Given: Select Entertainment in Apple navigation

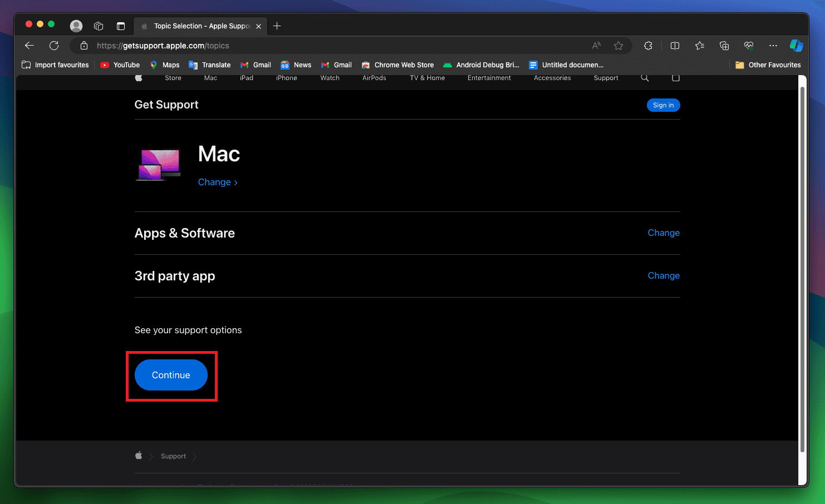Looking at the screenshot, I should [x=489, y=78].
